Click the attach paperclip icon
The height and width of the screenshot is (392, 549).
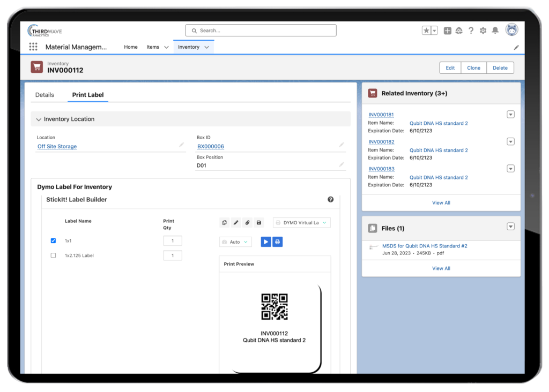point(248,222)
